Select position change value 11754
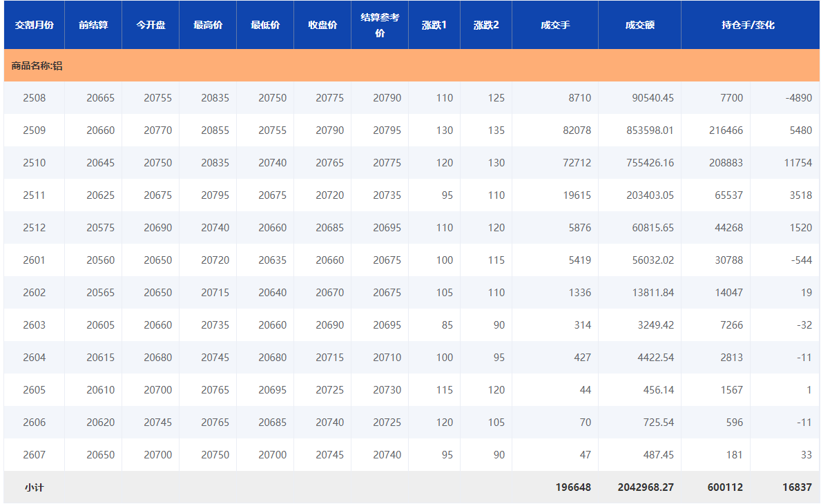 point(798,163)
